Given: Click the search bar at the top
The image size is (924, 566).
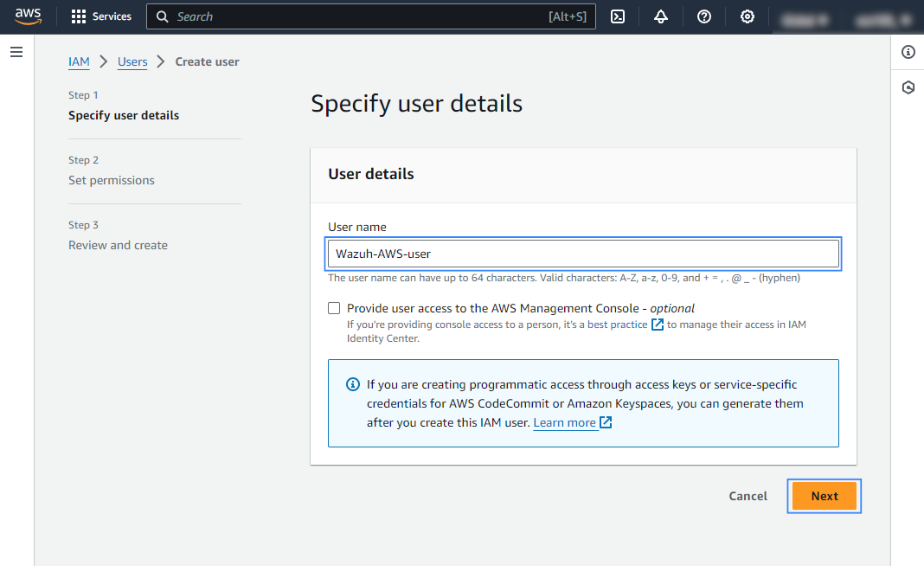Looking at the screenshot, I should tap(372, 16).
